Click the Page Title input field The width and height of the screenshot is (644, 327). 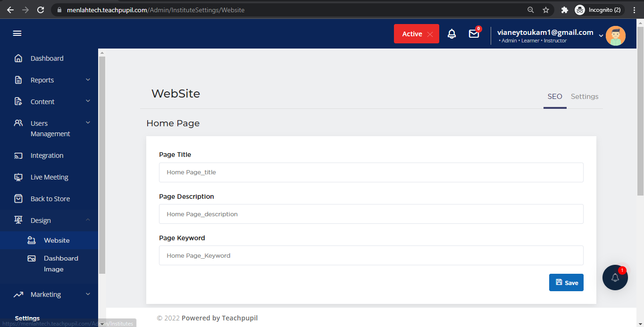click(371, 172)
